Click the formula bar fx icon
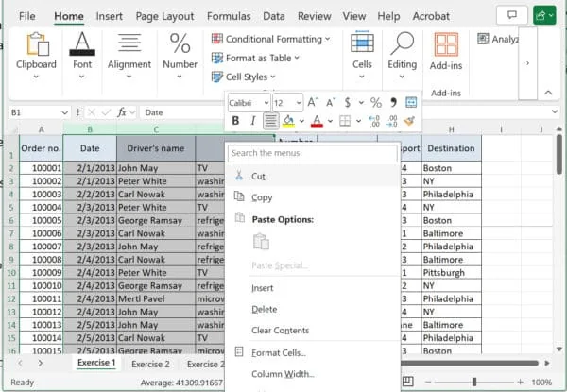 tap(122, 112)
